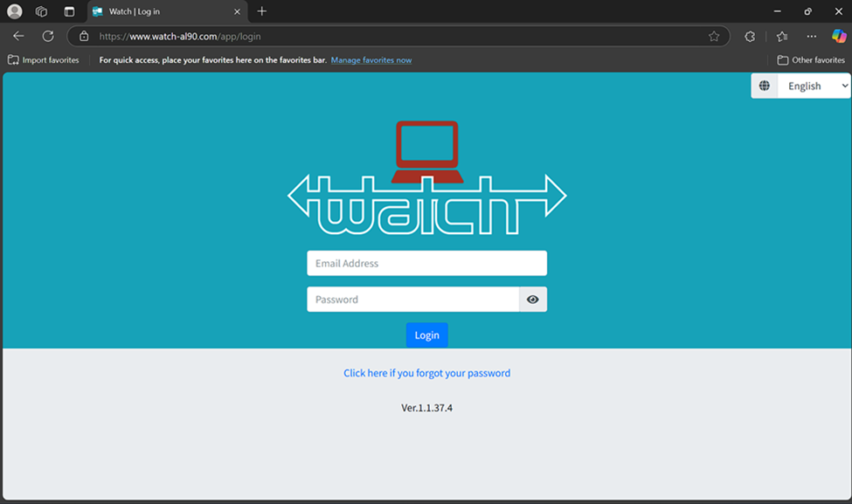This screenshot has width=852, height=504.
Task: Open the English language dropdown
Action: [814, 86]
